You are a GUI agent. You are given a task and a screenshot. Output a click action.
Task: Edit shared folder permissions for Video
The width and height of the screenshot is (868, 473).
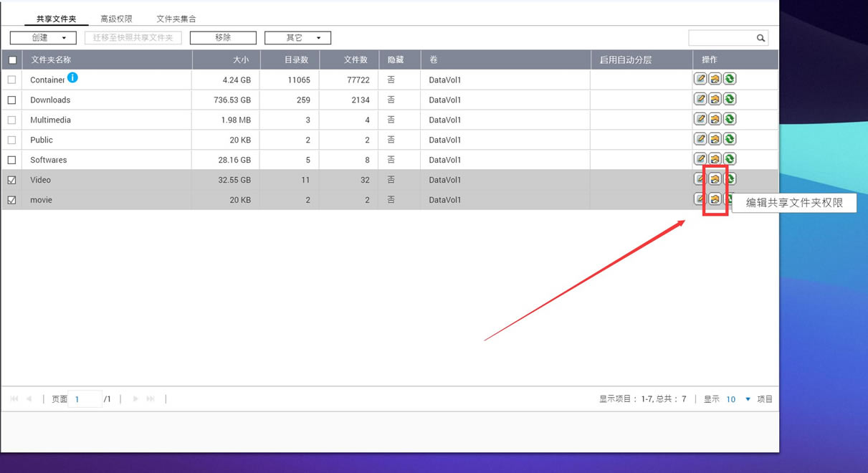[x=715, y=179]
